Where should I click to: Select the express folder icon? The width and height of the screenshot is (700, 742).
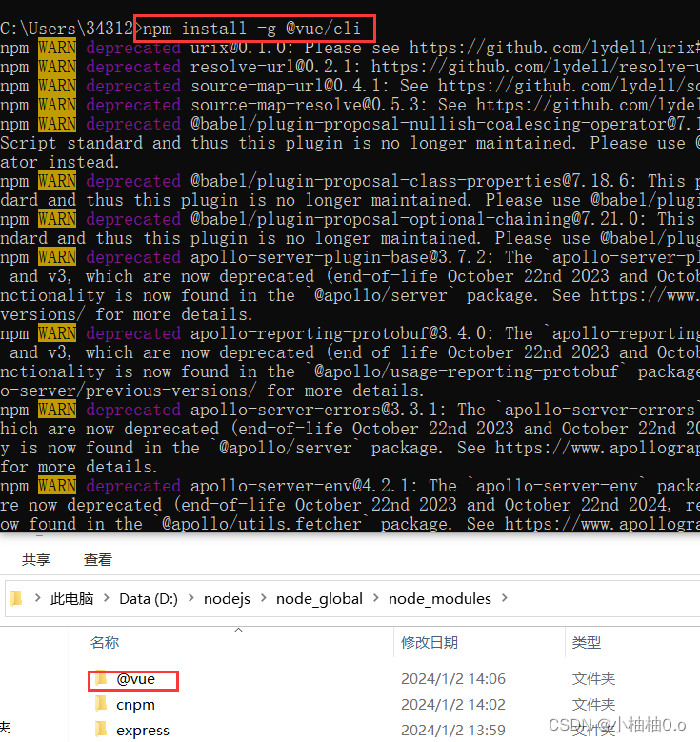point(101,730)
